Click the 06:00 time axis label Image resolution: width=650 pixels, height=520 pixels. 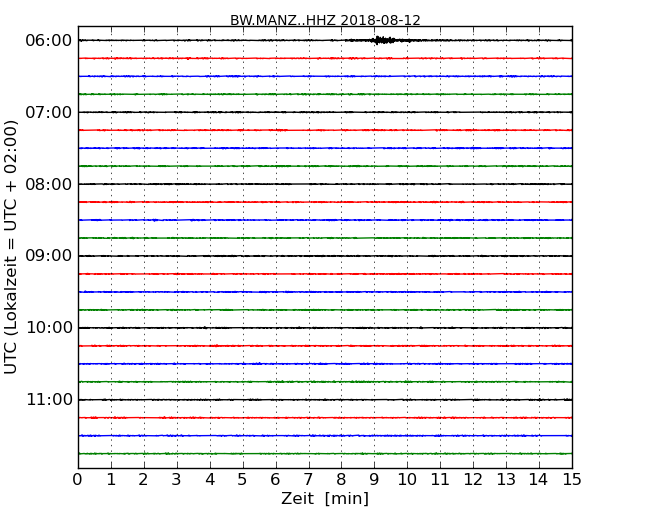[x=49, y=41]
